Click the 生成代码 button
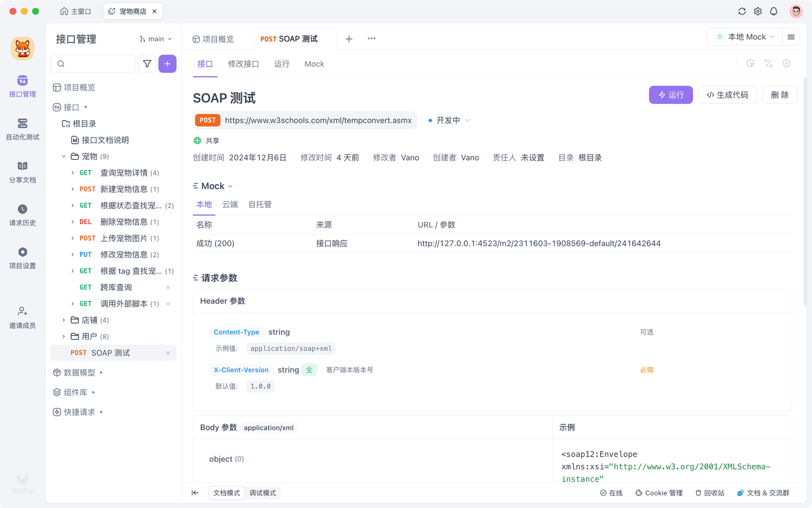 click(x=727, y=95)
